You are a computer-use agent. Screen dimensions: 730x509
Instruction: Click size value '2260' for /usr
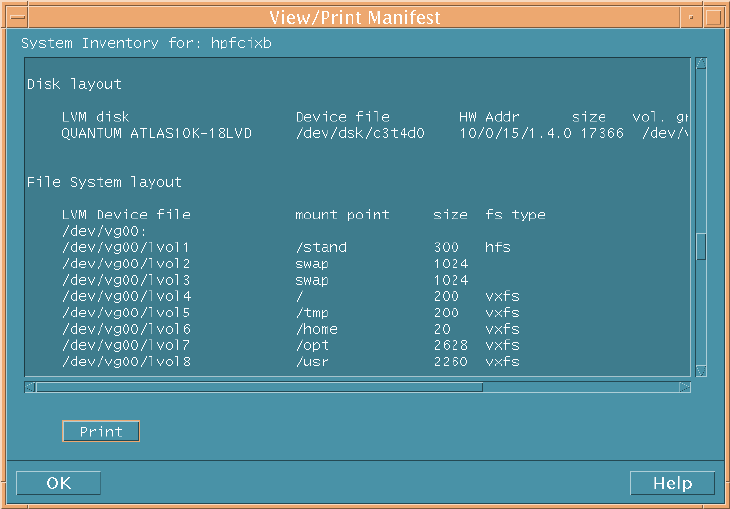pyautogui.click(x=451, y=361)
